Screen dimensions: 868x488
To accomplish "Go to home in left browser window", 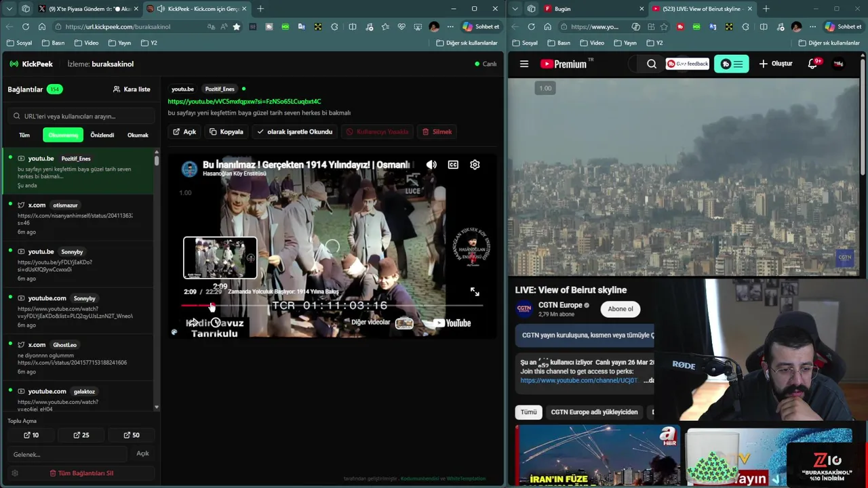I will pos(42,26).
